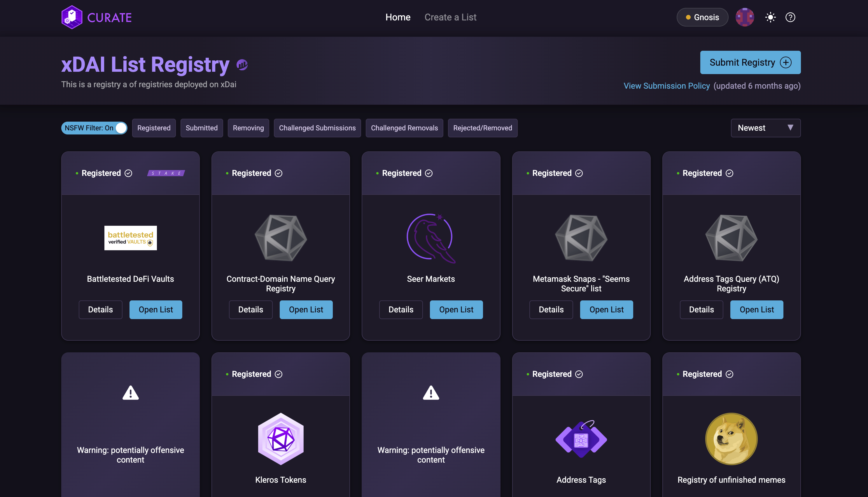868x497 pixels.
Task: Toggle the Challenged Submissions filter
Action: [317, 128]
